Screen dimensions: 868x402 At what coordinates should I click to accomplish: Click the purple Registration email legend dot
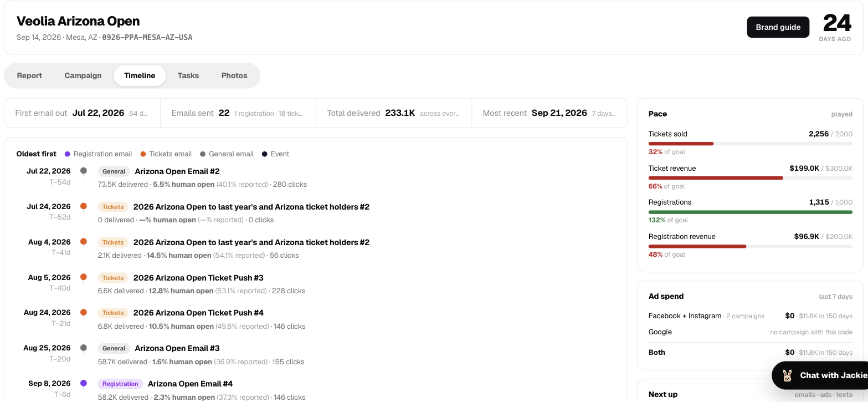(x=68, y=154)
